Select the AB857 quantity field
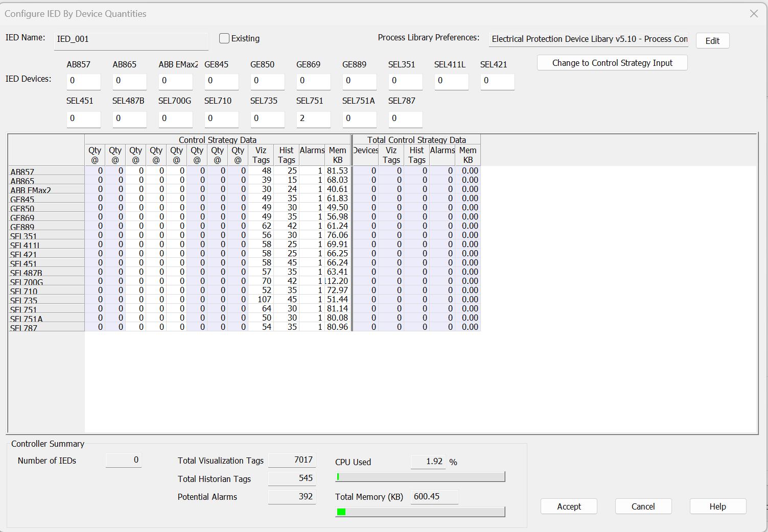768x532 pixels. pos(83,81)
